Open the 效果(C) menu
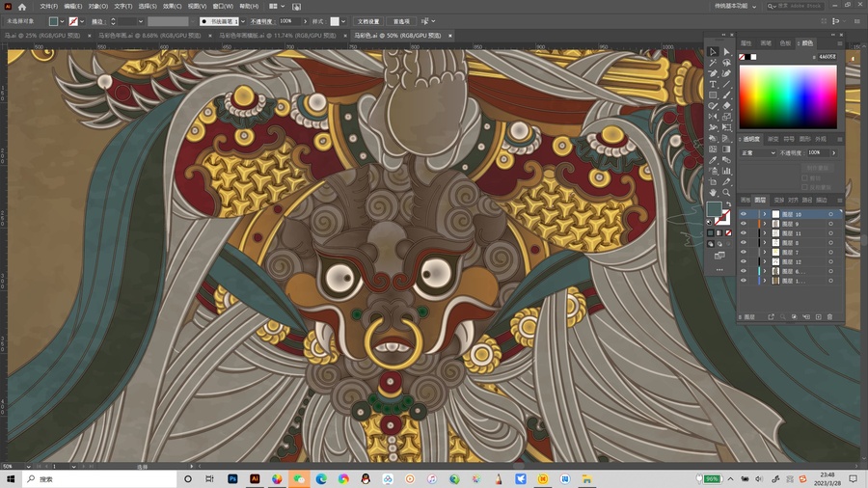This screenshot has height=488, width=868. 173,7
